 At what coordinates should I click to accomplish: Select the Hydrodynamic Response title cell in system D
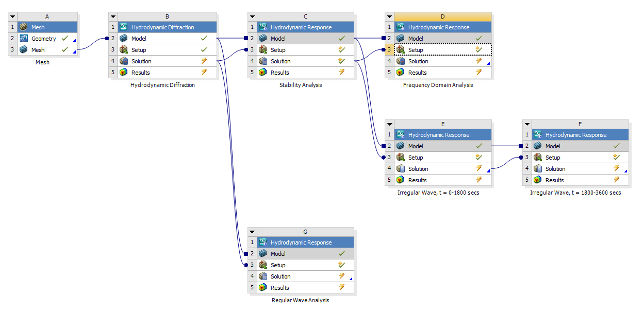(x=443, y=27)
